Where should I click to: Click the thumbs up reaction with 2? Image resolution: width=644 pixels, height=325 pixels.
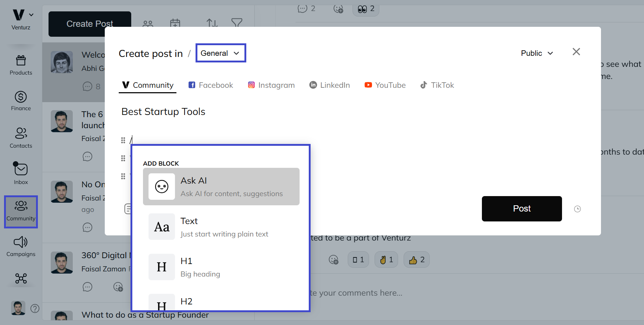(x=416, y=260)
